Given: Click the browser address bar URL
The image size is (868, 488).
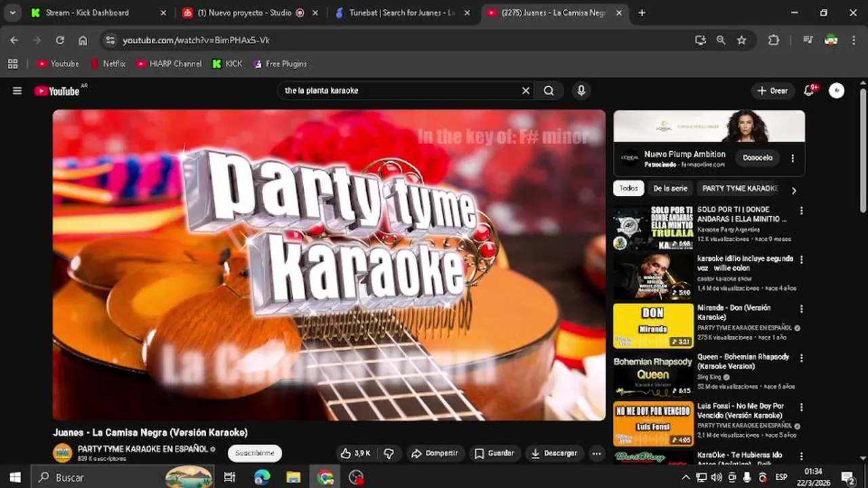Looking at the screenshot, I should pyautogui.click(x=196, y=41).
